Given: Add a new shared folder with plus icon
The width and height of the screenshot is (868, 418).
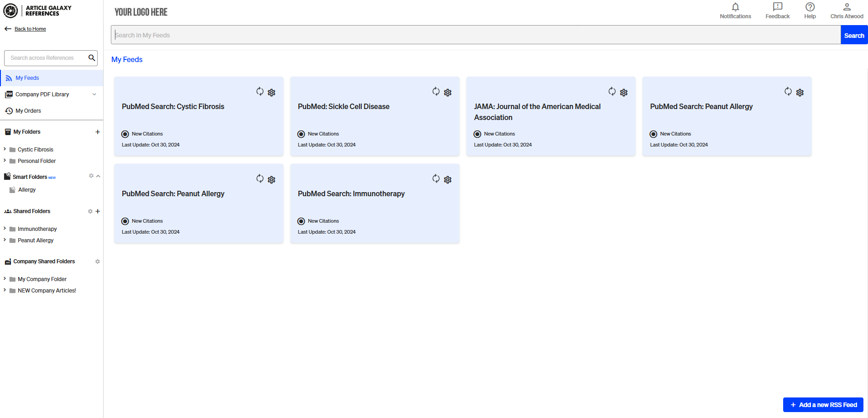Looking at the screenshot, I should [x=98, y=211].
